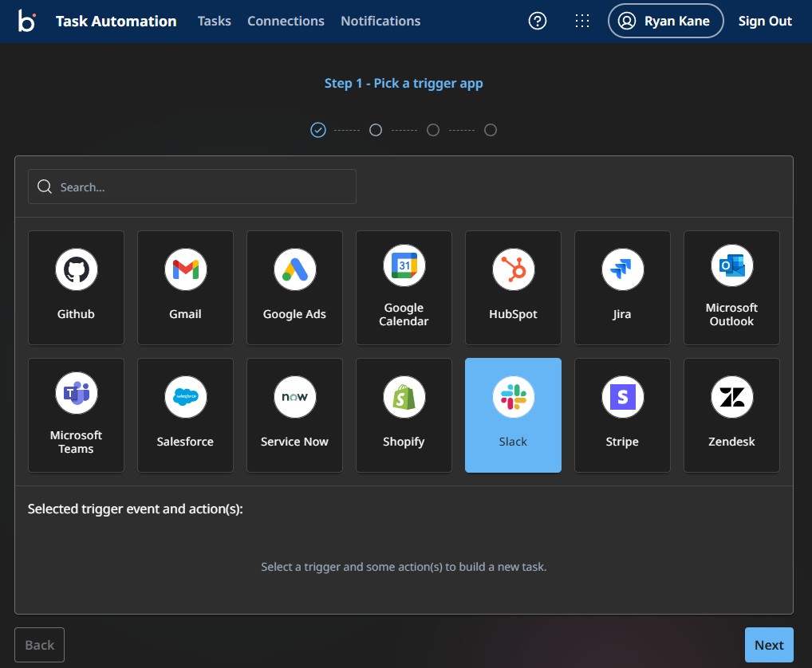Pick Google Ads as the trigger
The image size is (812, 668).
[294, 287]
